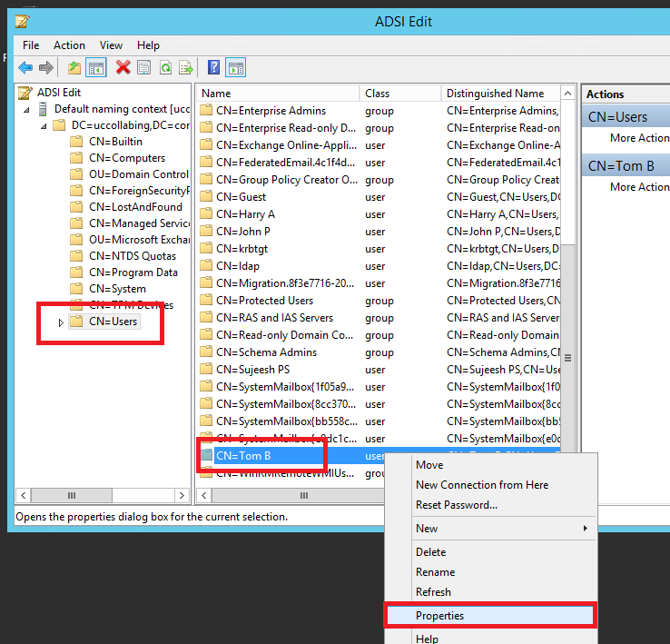The height and width of the screenshot is (644, 670).
Task: Click the server icon for Default naming context
Action: click(x=43, y=109)
